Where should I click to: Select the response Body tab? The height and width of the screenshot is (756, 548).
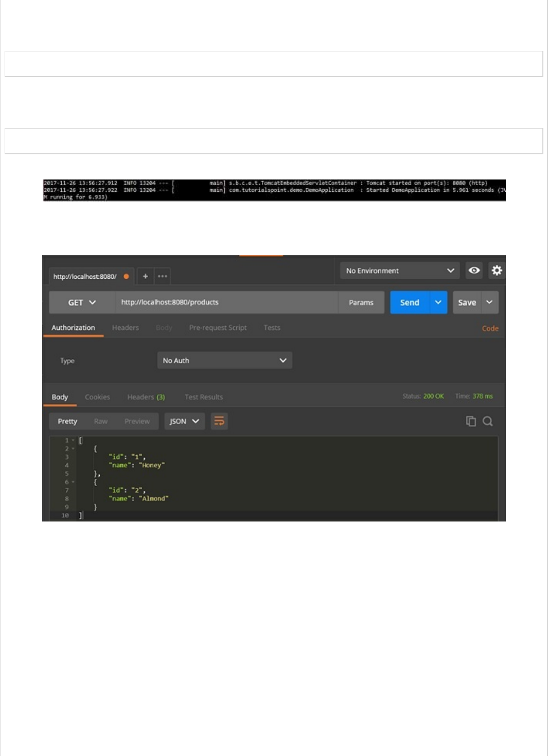[x=60, y=397]
